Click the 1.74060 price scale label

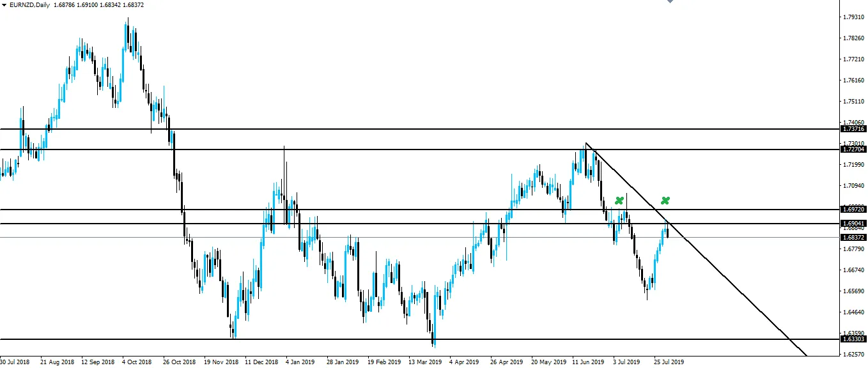[x=854, y=123]
